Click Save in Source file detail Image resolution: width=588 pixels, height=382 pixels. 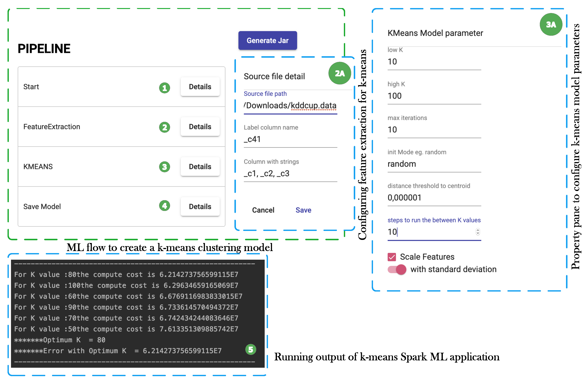[x=303, y=210]
